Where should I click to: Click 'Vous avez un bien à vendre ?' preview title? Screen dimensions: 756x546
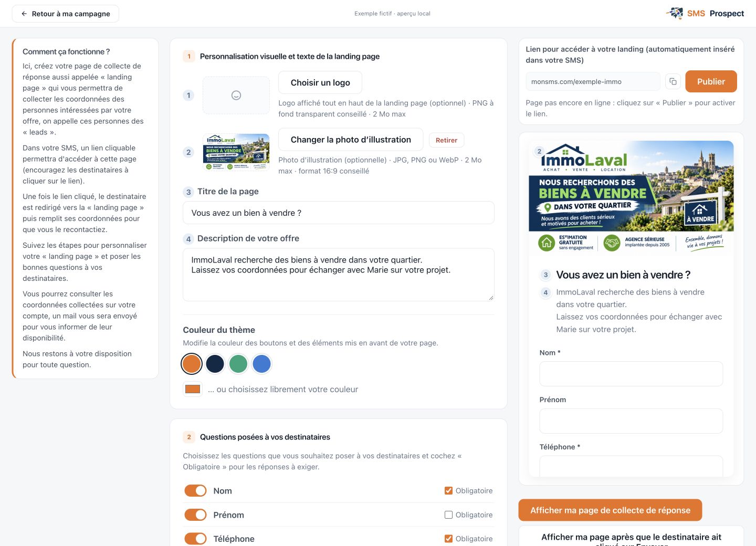623,275
